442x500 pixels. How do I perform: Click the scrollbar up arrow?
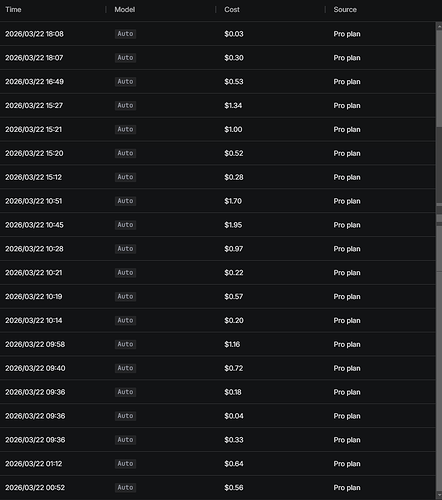pos(439,27)
